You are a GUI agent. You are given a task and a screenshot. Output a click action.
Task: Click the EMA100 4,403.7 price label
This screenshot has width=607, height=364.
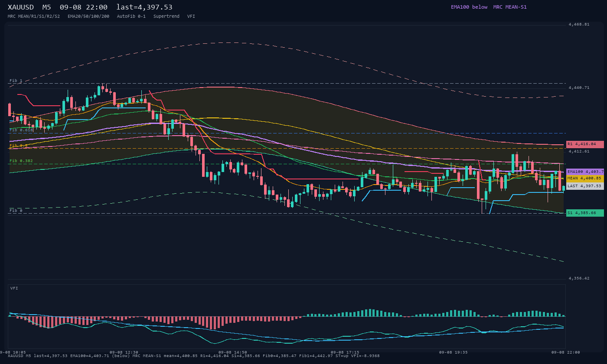(585, 172)
